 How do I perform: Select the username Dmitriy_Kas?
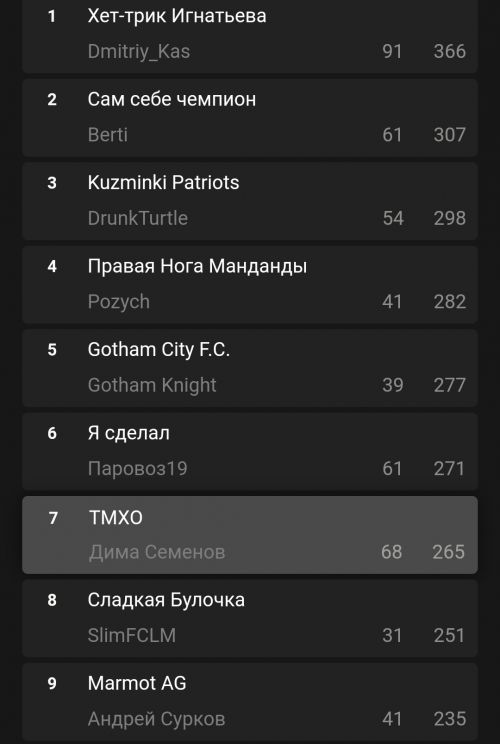point(139,52)
